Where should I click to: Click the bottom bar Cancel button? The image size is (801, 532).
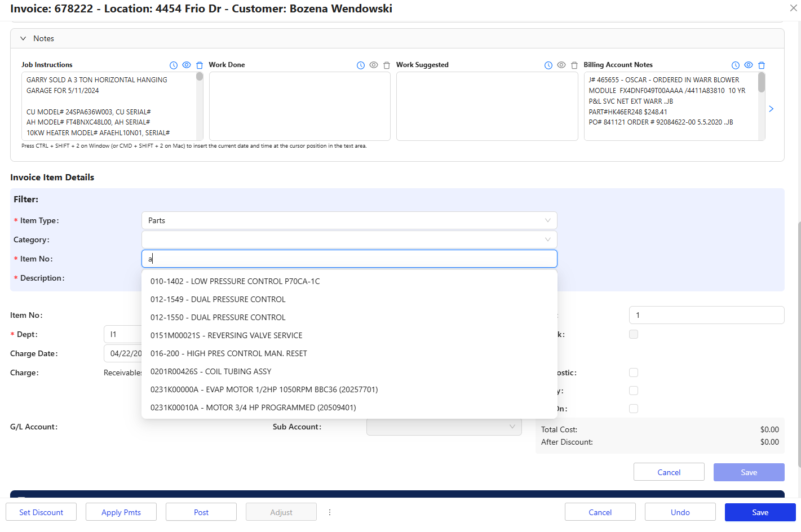pos(600,512)
